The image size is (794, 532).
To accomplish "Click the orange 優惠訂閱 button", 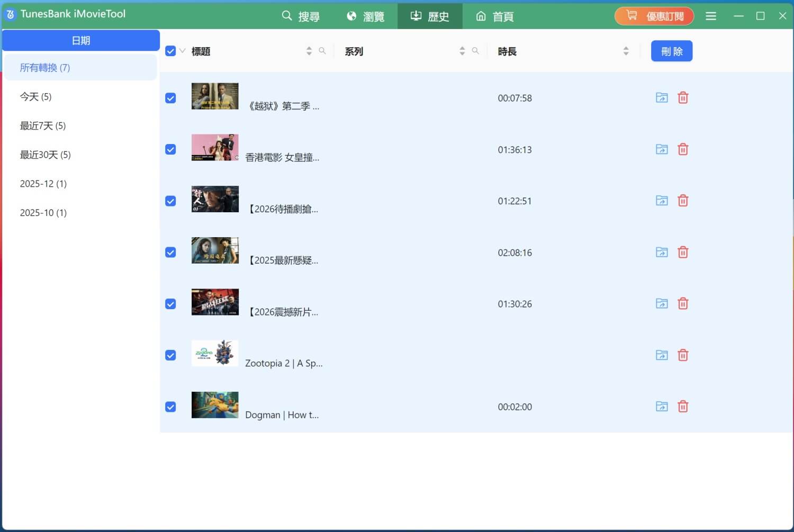I will click(x=654, y=16).
